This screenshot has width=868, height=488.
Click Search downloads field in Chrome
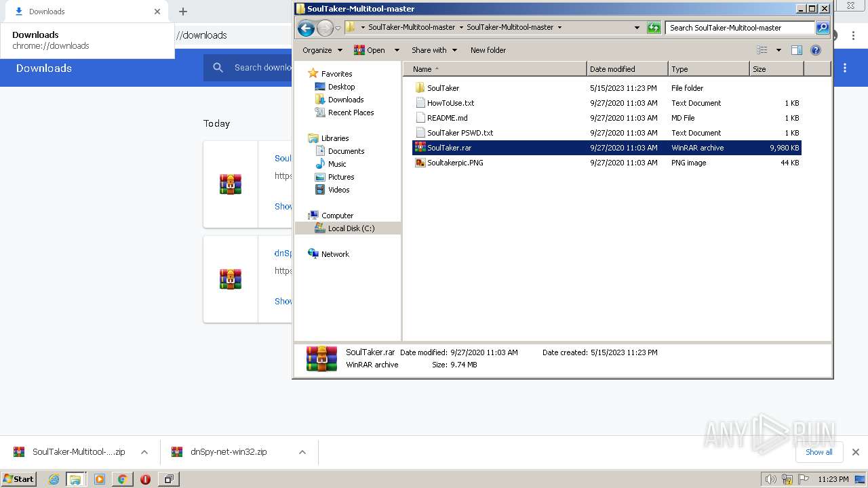(x=262, y=68)
